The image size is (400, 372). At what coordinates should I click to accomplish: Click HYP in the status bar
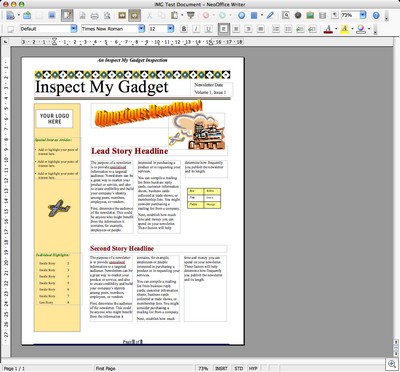tap(253, 368)
